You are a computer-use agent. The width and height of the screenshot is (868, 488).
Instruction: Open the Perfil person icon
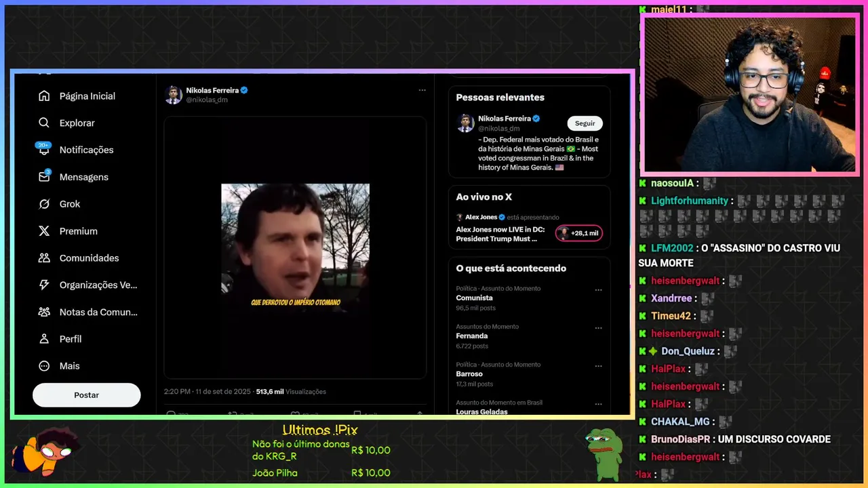point(44,339)
